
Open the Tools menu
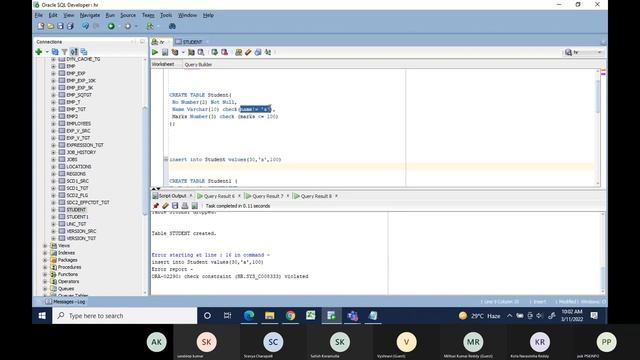166,15
